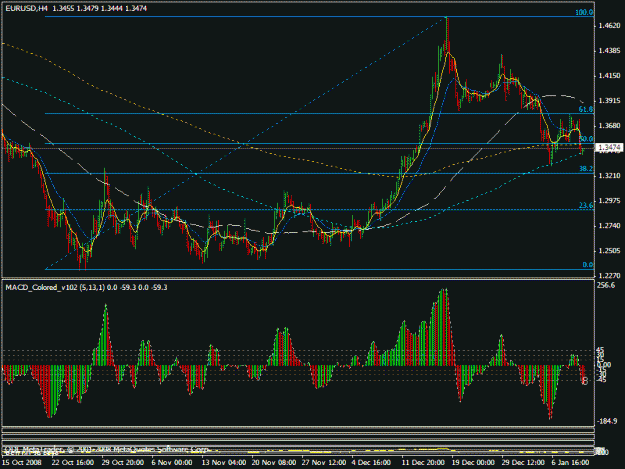Click the 29 Dec 12:00 time label

click(523, 463)
